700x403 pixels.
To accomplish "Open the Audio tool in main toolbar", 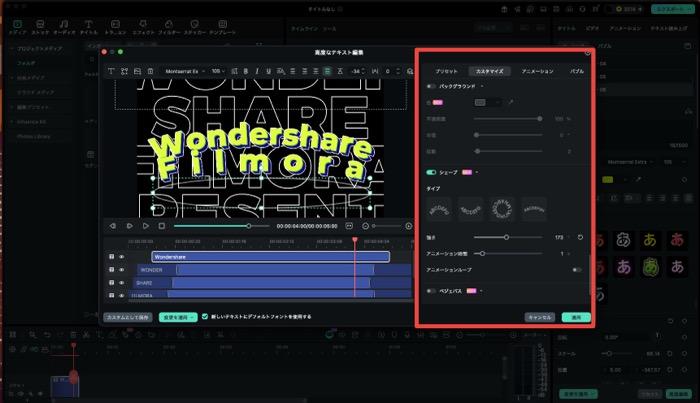I will coord(64,27).
